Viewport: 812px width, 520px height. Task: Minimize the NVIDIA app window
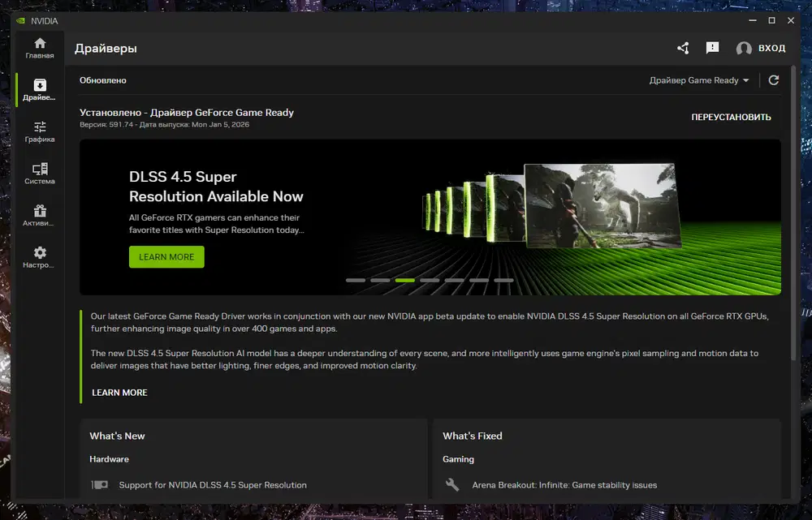click(x=753, y=21)
